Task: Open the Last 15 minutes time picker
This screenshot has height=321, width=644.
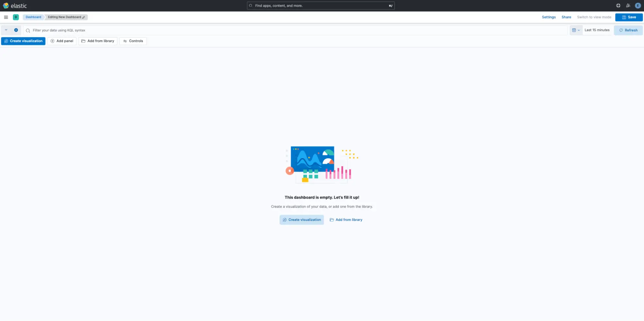Action: point(597,30)
